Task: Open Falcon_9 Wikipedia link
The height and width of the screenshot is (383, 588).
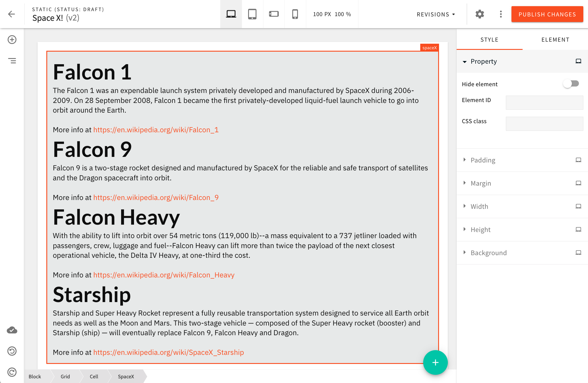Action: (156, 197)
